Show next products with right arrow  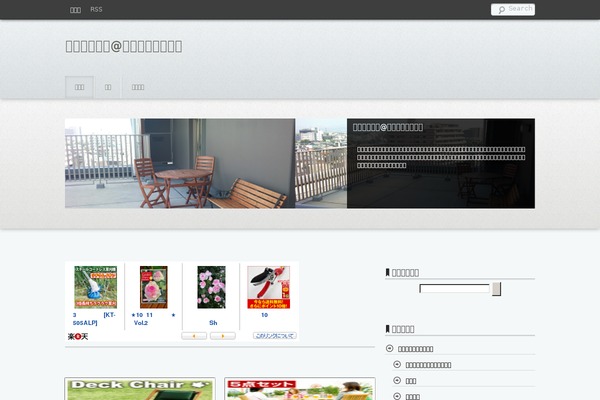(223, 336)
